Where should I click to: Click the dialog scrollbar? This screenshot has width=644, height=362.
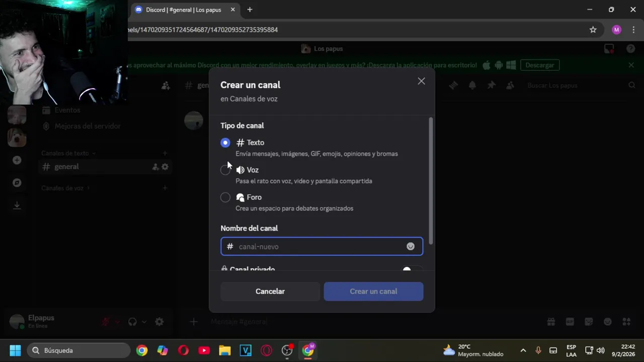(x=431, y=181)
